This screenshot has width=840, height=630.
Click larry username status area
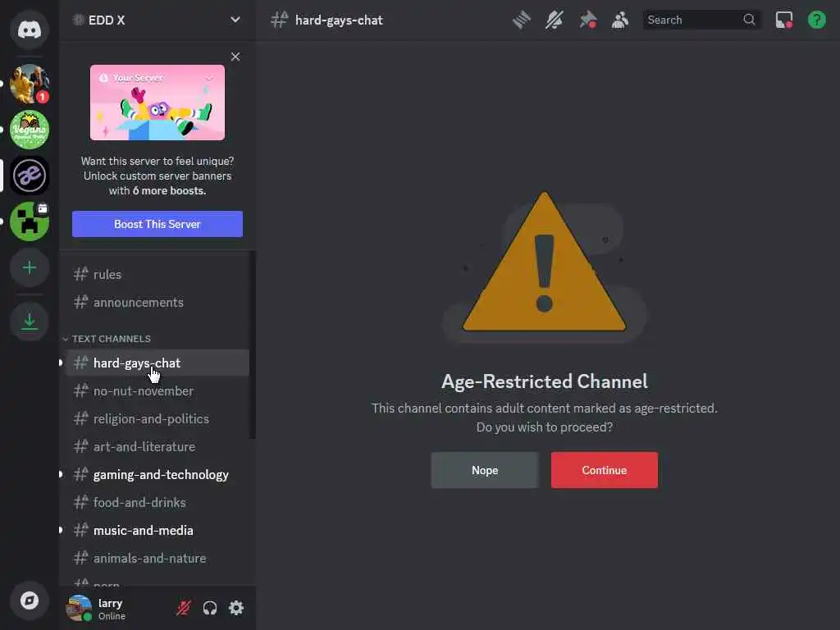pyautogui.click(x=112, y=609)
